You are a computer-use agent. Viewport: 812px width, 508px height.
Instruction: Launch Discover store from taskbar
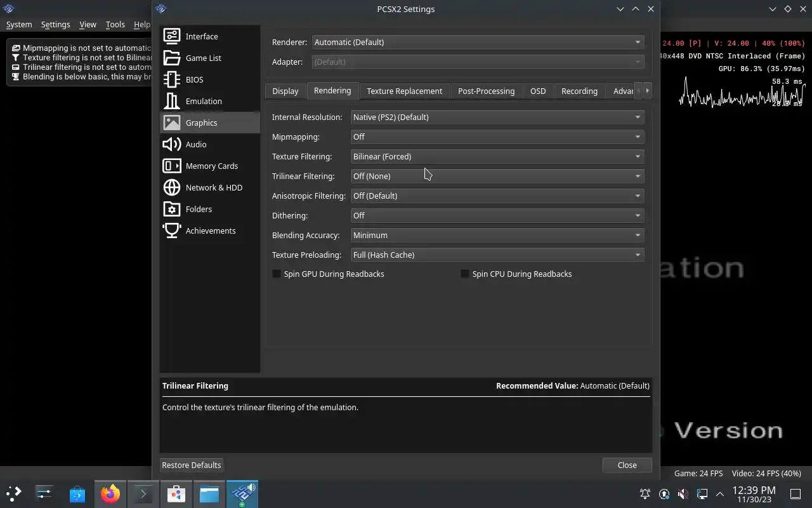coord(77,493)
